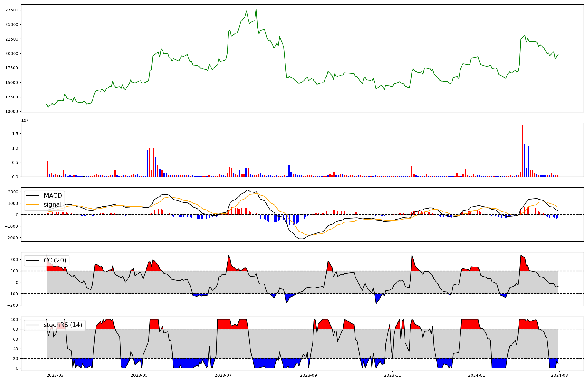588x382 pixels.
Task: Click the 1.5 tick on volume axis
Action: coord(15,134)
